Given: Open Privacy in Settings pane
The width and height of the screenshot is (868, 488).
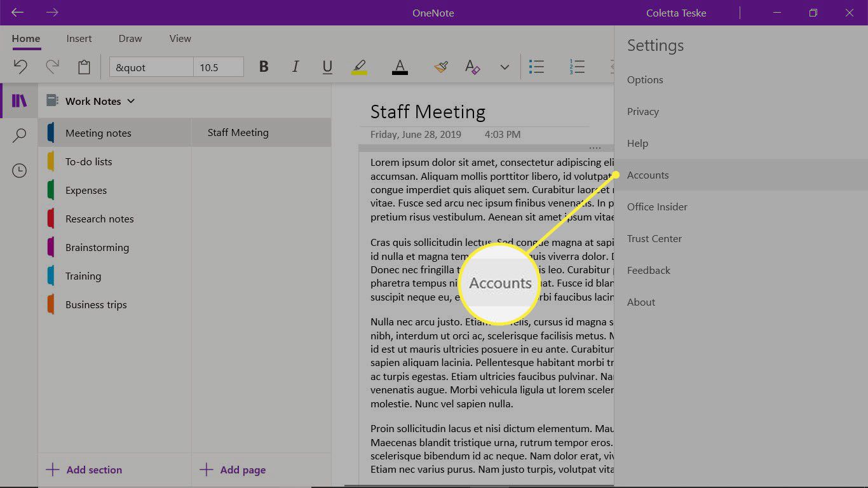Looking at the screenshot, I should pyautogui.click(x=741, y=111).
